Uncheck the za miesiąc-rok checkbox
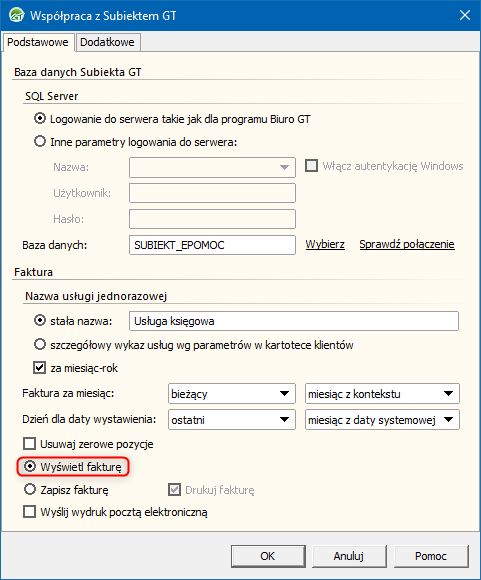 40,368
